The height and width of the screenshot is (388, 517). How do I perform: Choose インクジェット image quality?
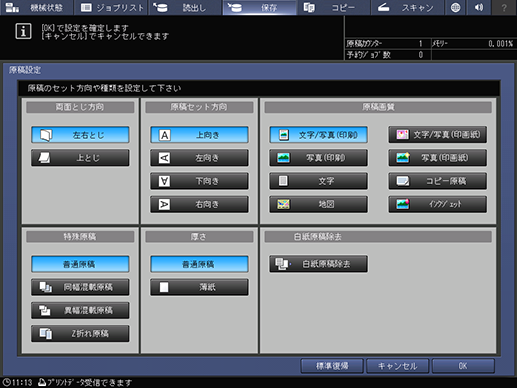[437, 204]
